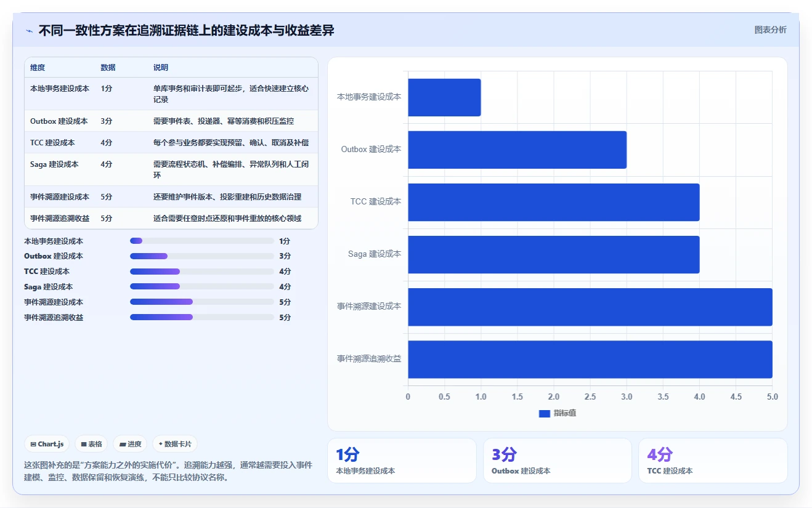Select the 数据卡片 tag chip
The height and width of the screenshot is (508, 812).
(x=175, y=444)
